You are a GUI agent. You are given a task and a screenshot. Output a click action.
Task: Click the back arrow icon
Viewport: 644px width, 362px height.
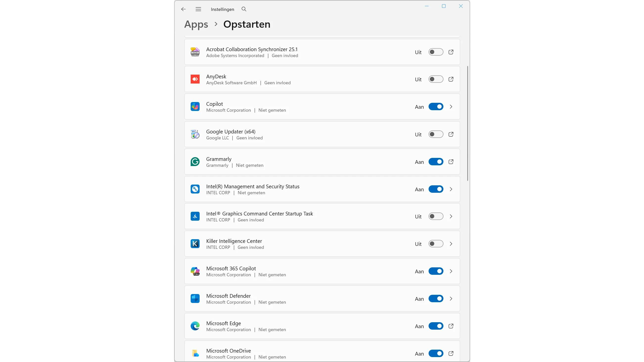[183, 9]
